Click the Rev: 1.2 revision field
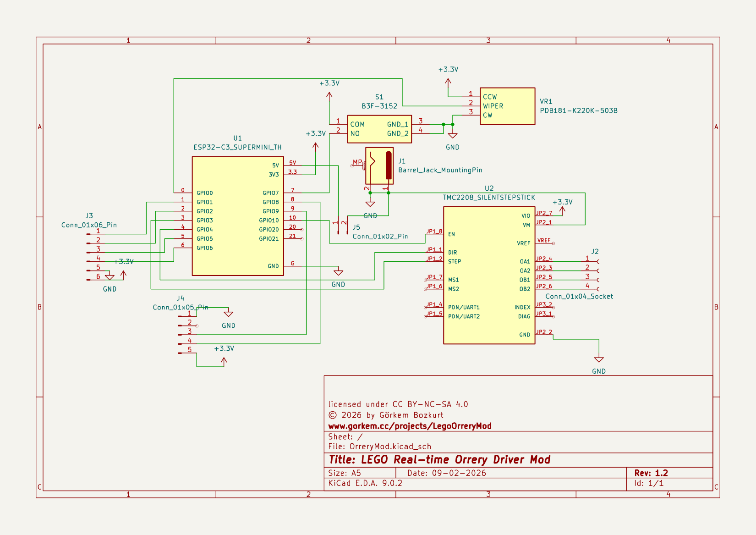 pos(651,473)
